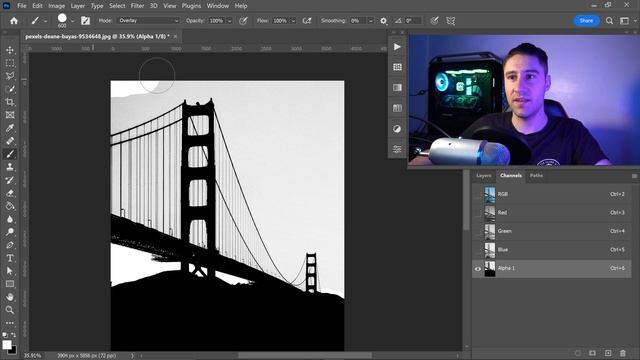Open the Brush Preset picker arrow
640x360 pixels.
[x=72, y=21]
